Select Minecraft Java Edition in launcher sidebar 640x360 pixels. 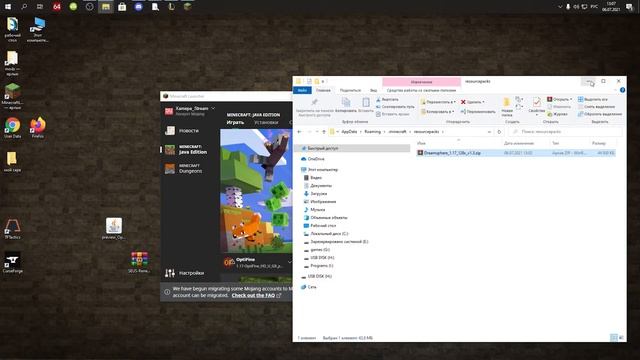[186, 149]
